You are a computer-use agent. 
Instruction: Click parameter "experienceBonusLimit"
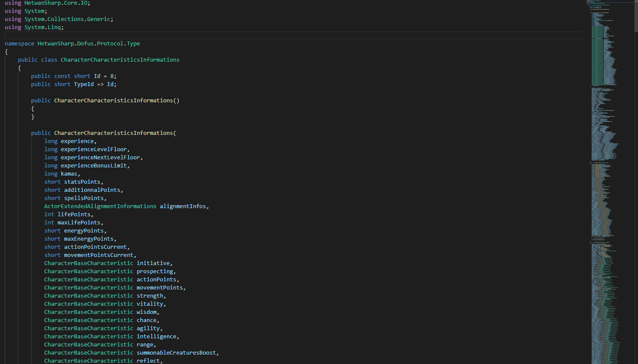pos(93,166)
